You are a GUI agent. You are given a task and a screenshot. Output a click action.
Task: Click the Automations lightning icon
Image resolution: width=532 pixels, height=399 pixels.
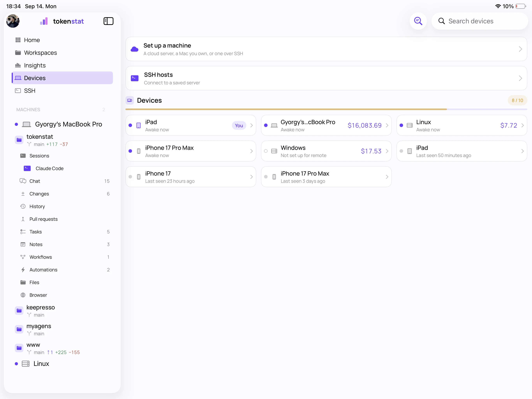click(23, 270)
